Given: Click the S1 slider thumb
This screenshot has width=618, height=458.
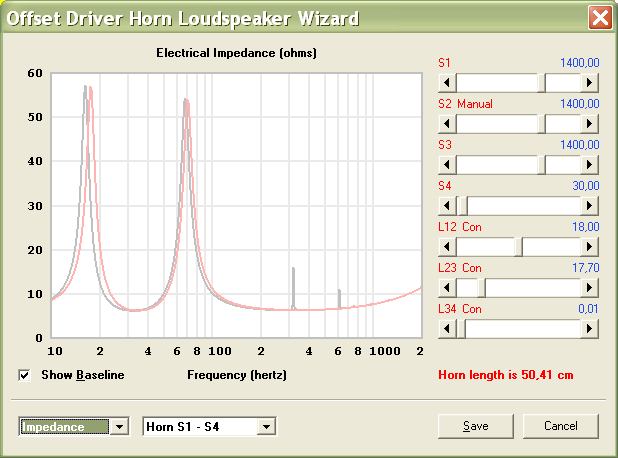Looking at the screenshot, I should [x=542, y=83].
